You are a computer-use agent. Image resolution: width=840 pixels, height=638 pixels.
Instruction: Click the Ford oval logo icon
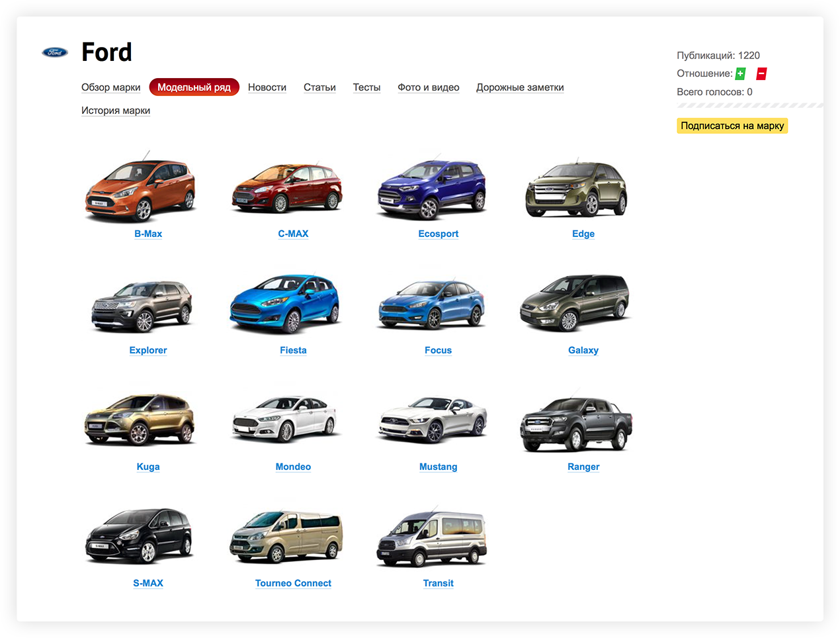(x=54, y=52)
